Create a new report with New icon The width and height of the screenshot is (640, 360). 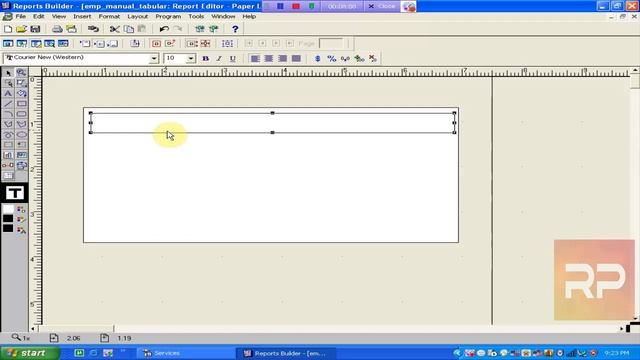click(8, 29)
